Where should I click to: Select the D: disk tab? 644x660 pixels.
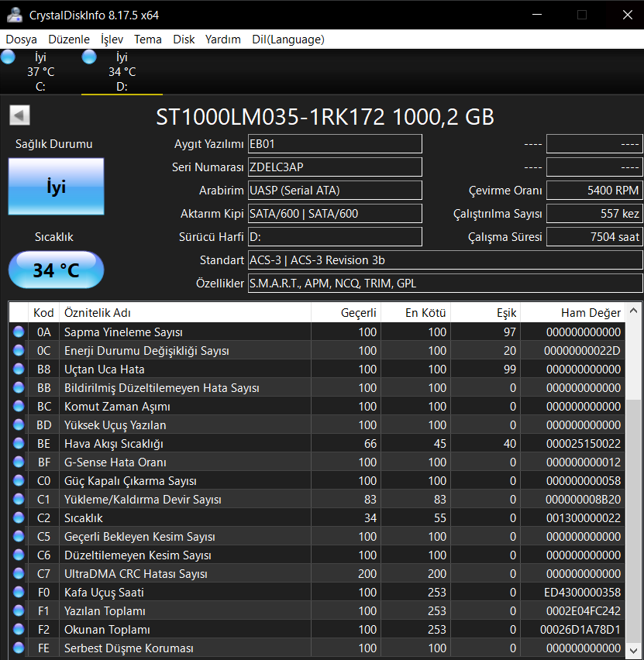click(x=122, y=72)
